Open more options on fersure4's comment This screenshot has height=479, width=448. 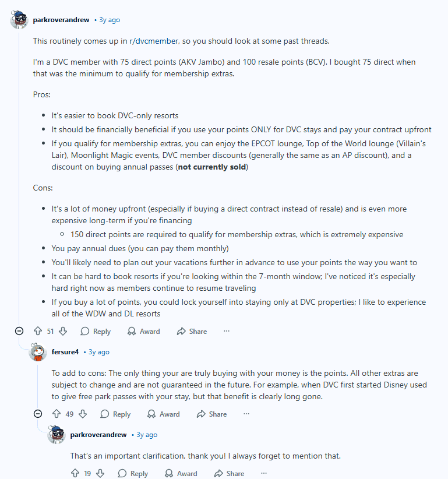pyautogui.click(x=246, y=414)
